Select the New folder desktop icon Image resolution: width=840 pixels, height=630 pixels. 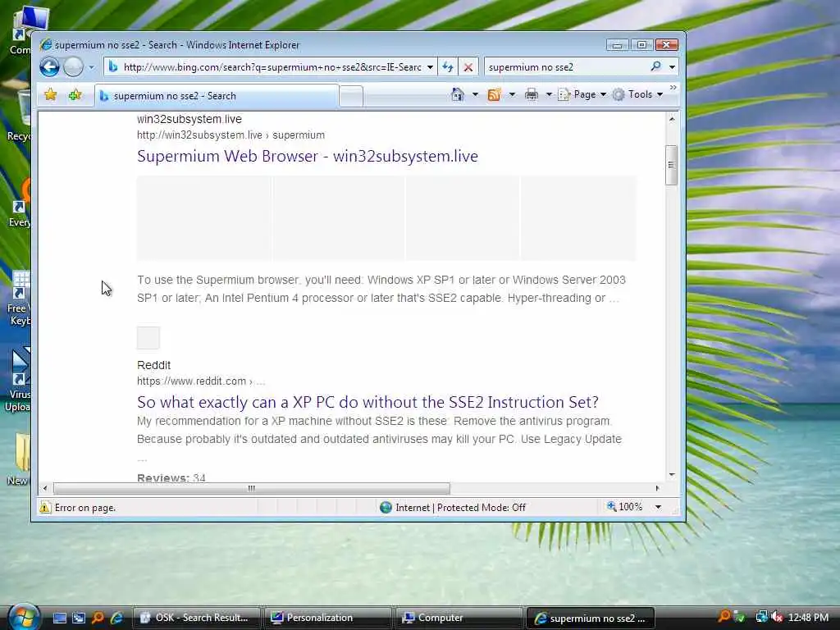point(20,459)
